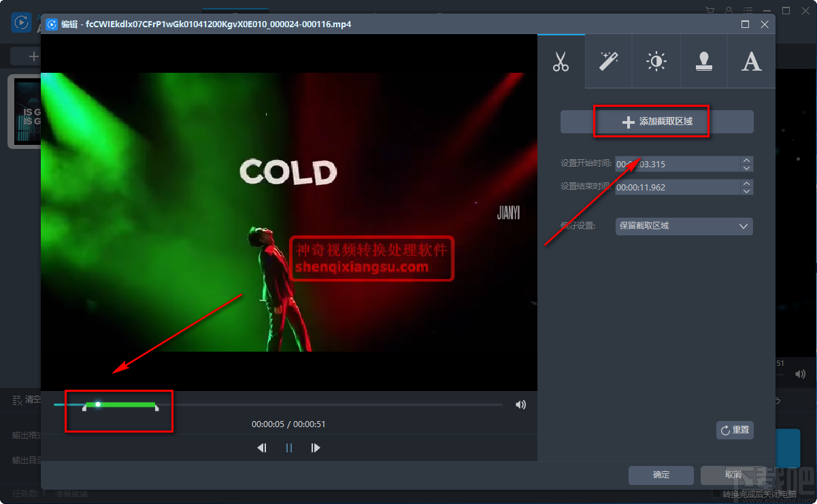
Task: Click the end time field 00:00:11.962
Action: [678, 187]
